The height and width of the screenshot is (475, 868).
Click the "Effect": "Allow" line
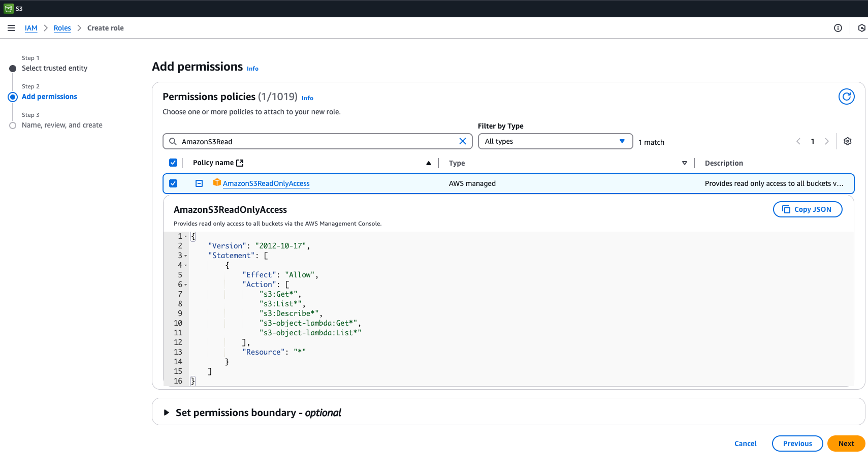(280, 275)
